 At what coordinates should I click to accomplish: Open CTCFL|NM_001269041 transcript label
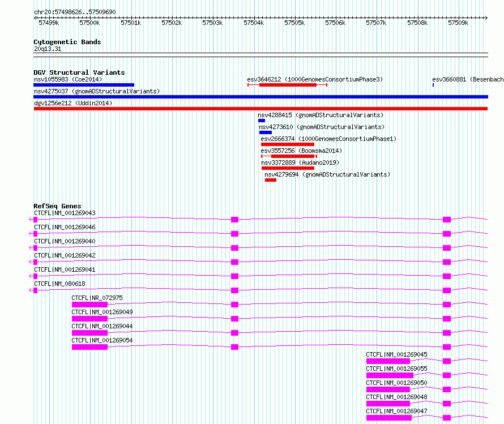point(65,269)
